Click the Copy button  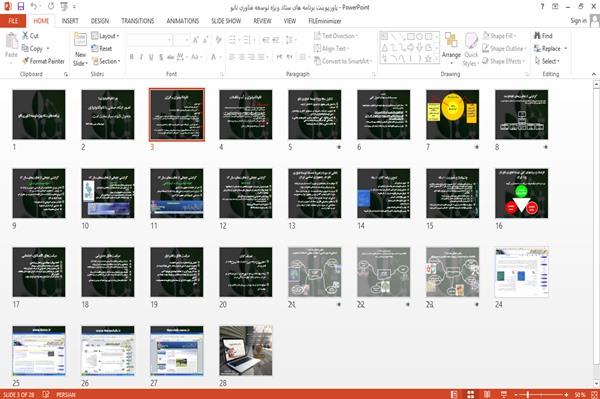pos(33,49)
